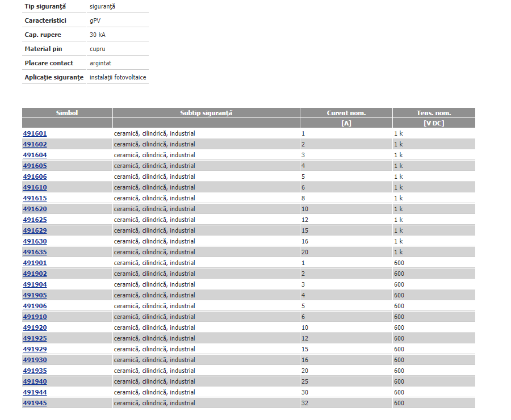511x420 pixels.
Task: Click the Subtip siguranță column header
Action: [x=206, y=113]
